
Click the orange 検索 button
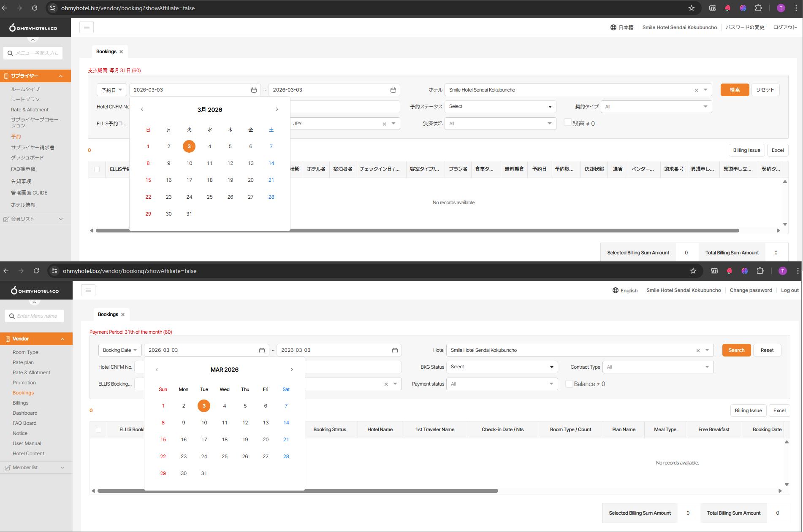pyautogui.click(x=735, y=90)
